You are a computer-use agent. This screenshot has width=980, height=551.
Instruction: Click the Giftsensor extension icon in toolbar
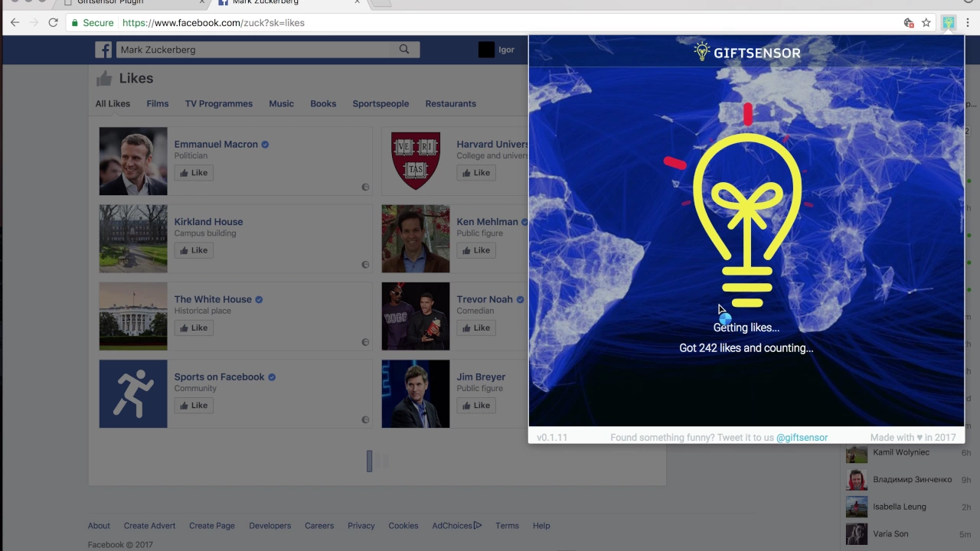pos(949,23)
